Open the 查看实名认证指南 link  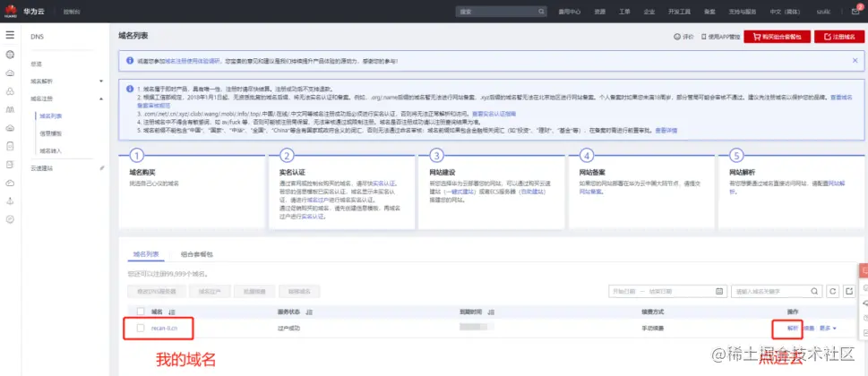494,114
